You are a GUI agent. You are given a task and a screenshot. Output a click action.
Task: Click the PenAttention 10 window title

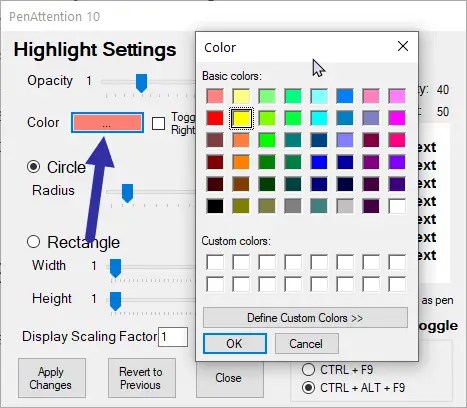pos(55,16)
